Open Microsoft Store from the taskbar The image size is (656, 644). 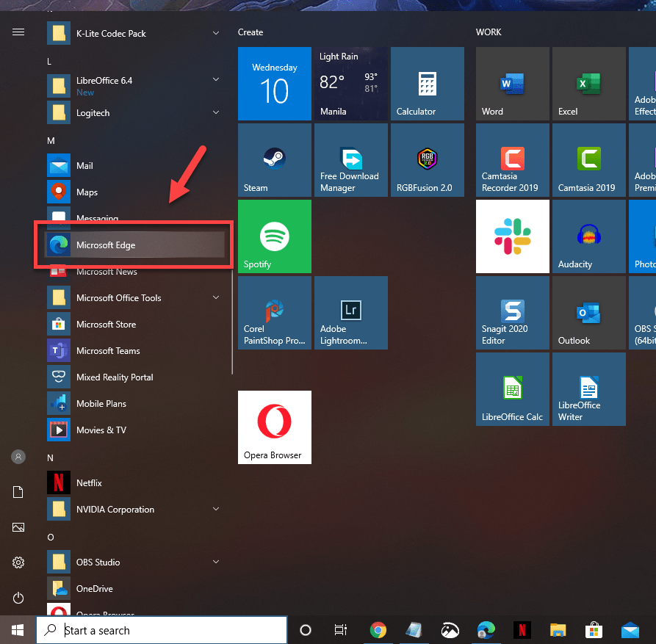pyautogui.click(x=594, y=630)
